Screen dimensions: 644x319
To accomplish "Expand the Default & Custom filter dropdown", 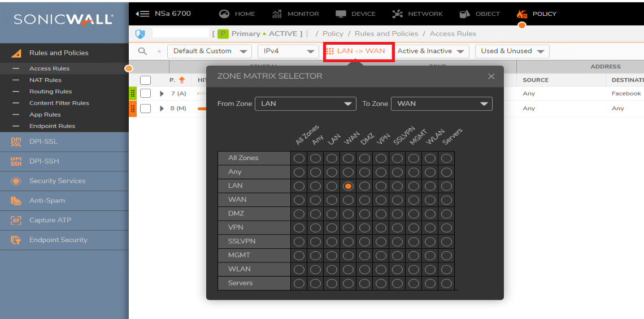I will pos(209,51).
